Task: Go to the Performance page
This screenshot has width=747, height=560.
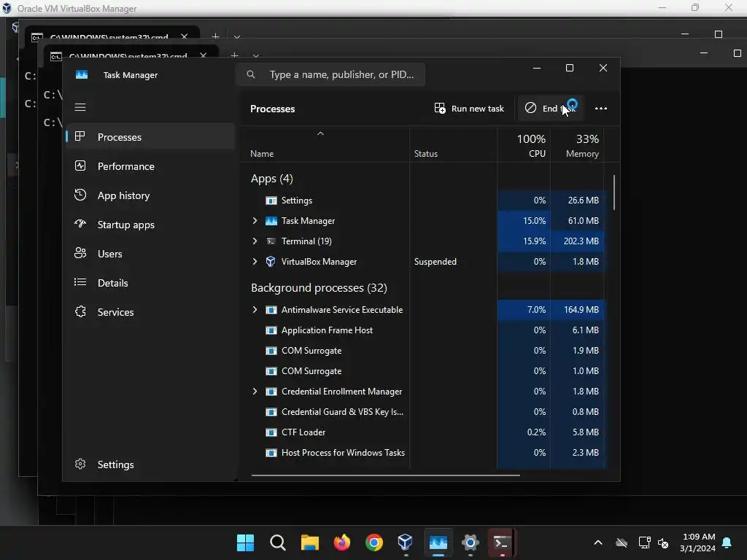Action: (x=150, y=166)
